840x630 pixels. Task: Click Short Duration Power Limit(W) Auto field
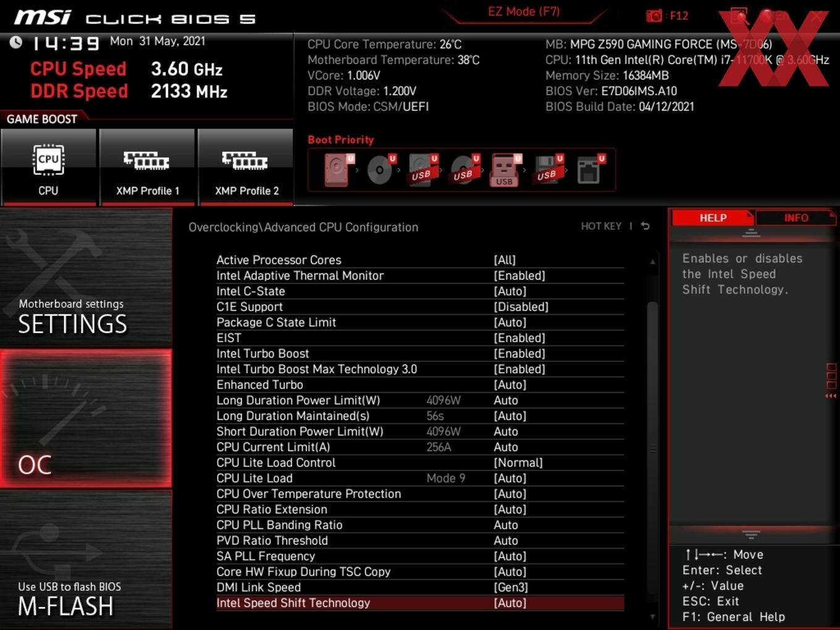tap(506, 431)
